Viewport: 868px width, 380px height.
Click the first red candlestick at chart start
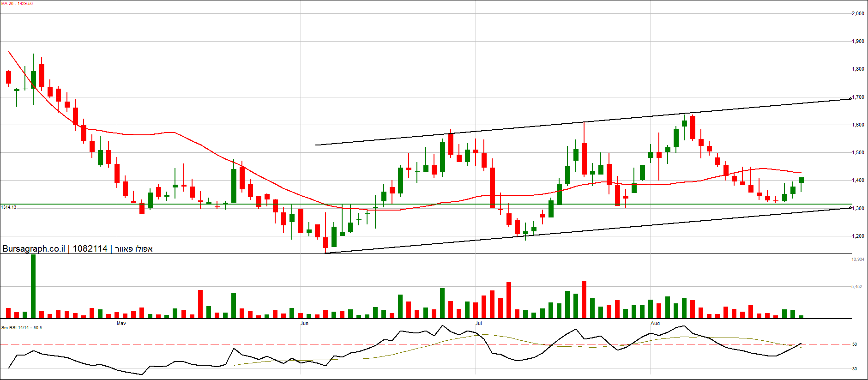tap(8, 77)
